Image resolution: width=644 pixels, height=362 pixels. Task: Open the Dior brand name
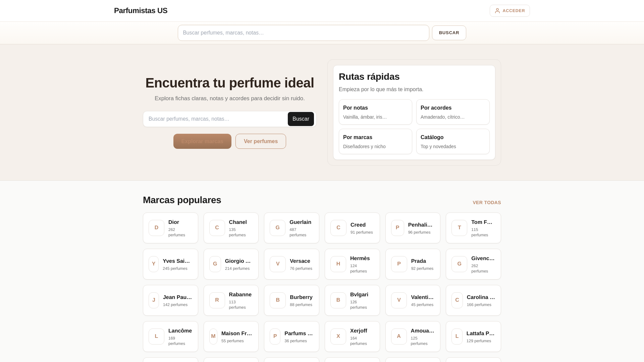(x=174, y=222)
